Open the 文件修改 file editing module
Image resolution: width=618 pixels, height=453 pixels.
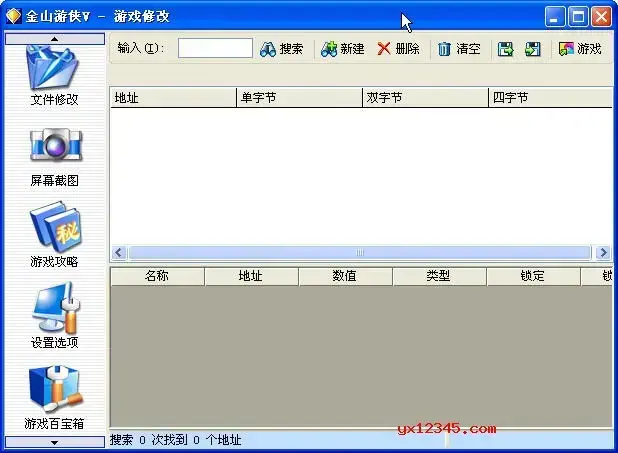tap(54, 76)
